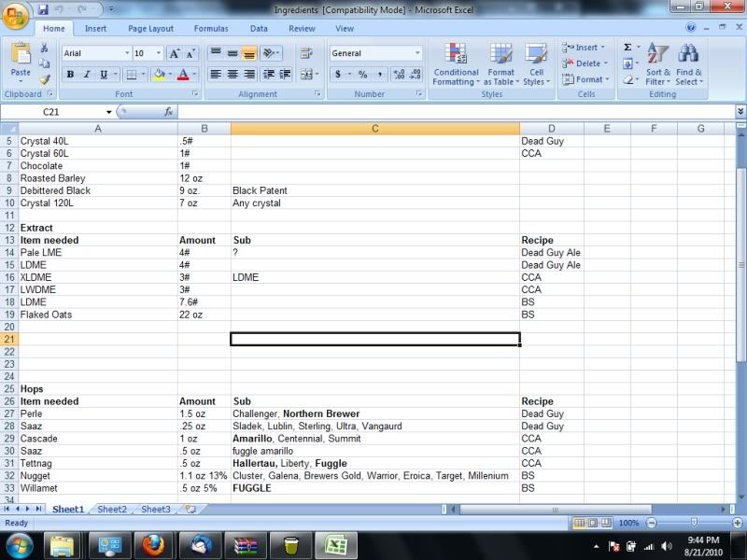Apply the font color
747x560 pixels.
[x=183, y=75]
